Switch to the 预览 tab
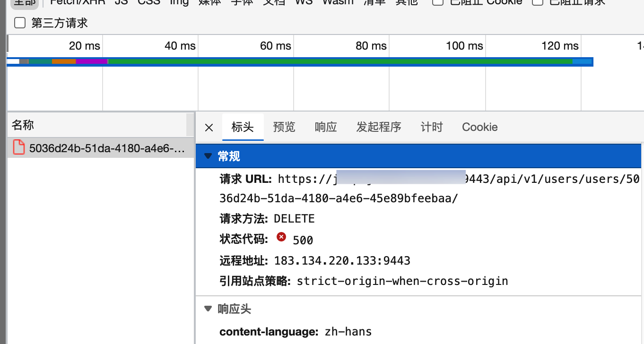The height and width of the screenshot is (344, 644). (x=284, y=127)
